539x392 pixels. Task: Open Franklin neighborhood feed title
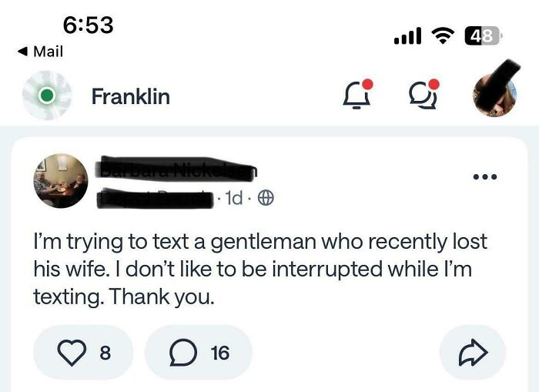pyautogui.click(x=130, y=97)
